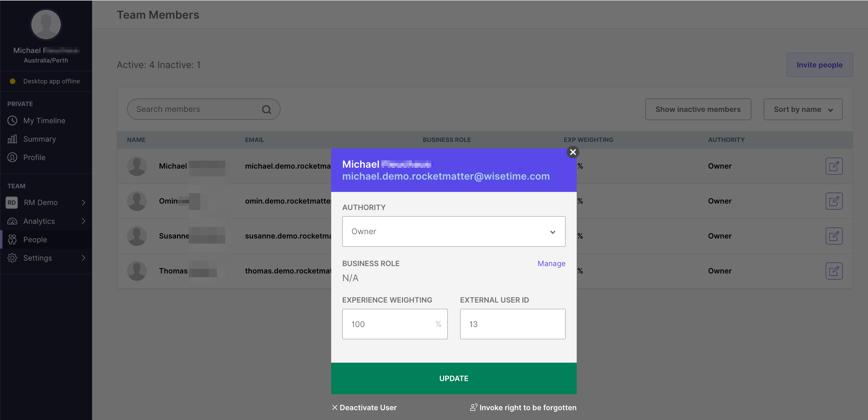Screen dimensions: 868x420
Task: Open My Timeline in sidebar
Action: pos(44,120)
